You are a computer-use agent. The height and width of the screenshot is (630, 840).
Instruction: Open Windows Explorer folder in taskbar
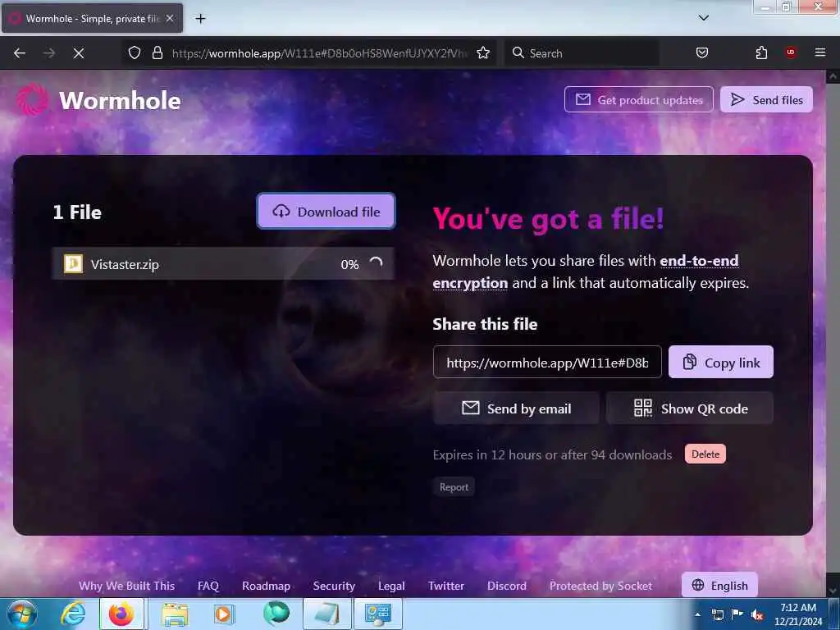175,614
